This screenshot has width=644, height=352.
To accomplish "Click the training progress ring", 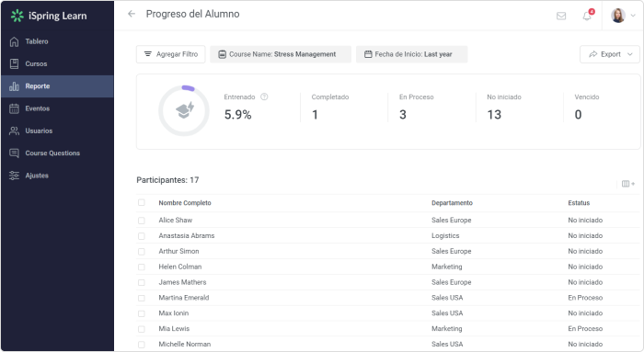I will pyautogui.click(x=184, y=111).
